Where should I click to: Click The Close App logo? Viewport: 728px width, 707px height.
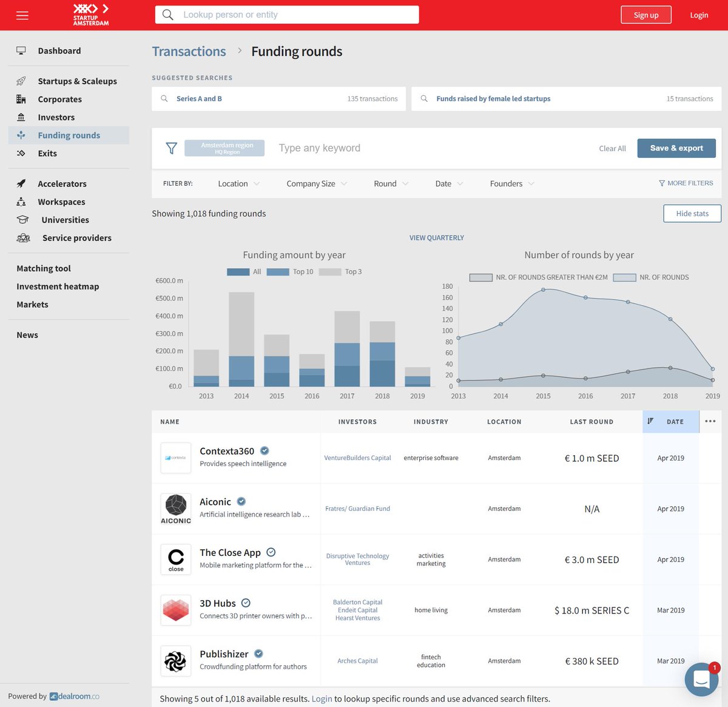point(176,559)
